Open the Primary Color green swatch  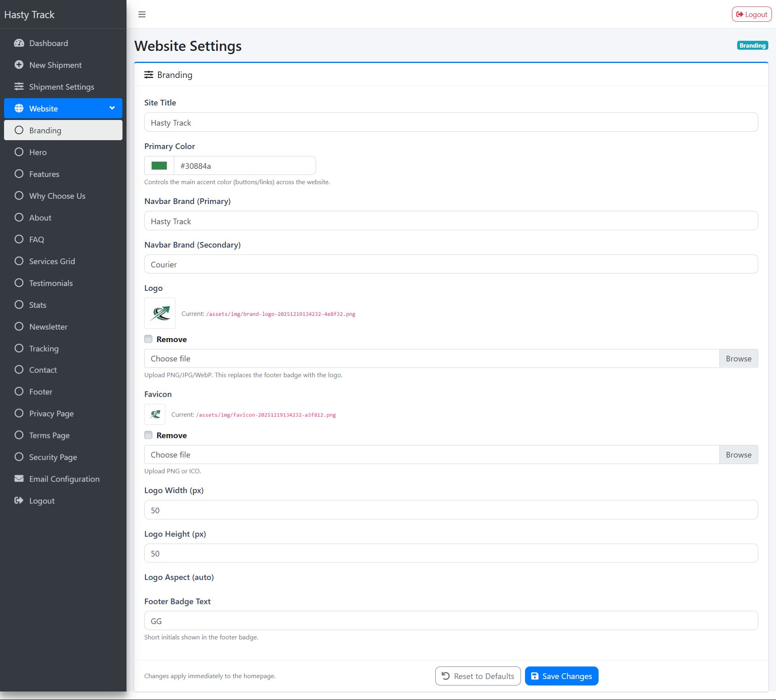click(159, 166)
